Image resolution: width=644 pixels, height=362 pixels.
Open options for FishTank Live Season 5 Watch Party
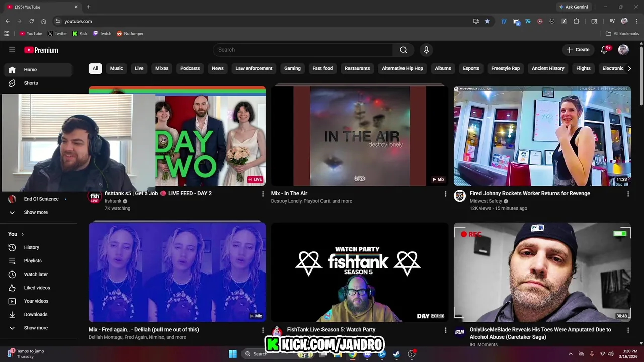coord(445,330)
